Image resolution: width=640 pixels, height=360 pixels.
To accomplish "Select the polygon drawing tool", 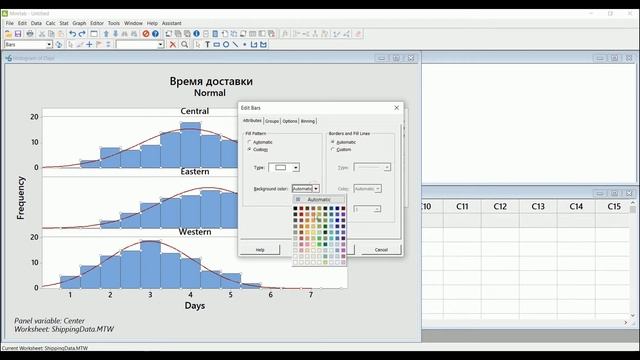I will point(264,44).
